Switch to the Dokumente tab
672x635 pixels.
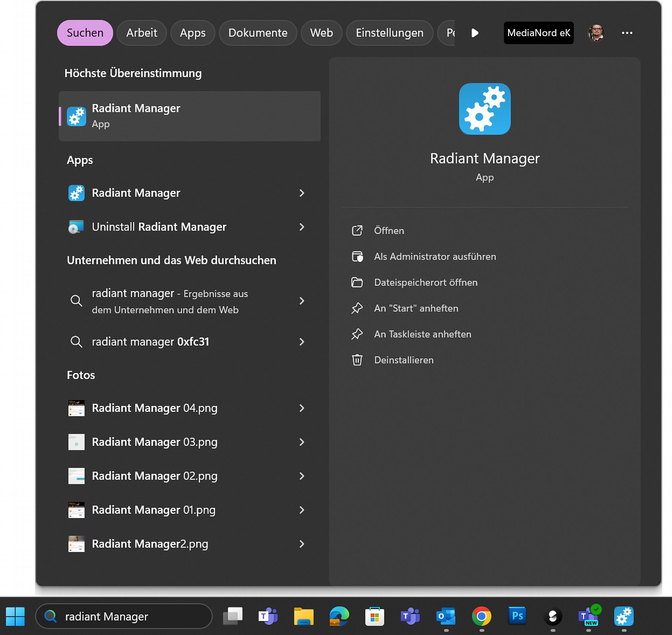click(x=258, y=33)
